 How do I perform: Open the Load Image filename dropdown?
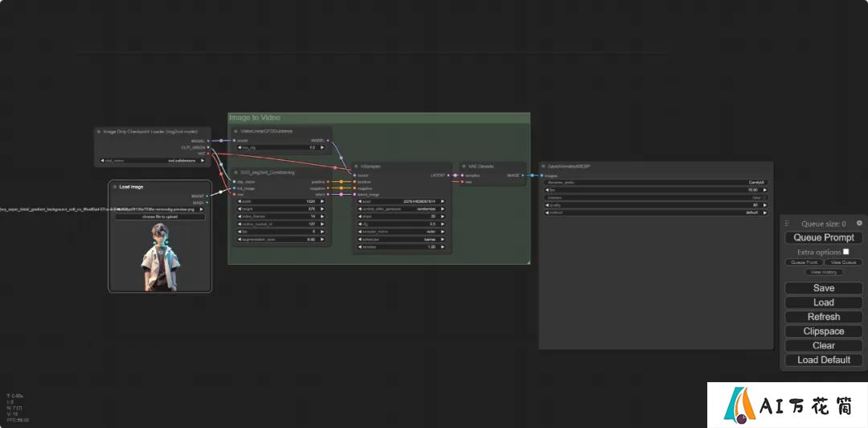(x=160, y=209)
